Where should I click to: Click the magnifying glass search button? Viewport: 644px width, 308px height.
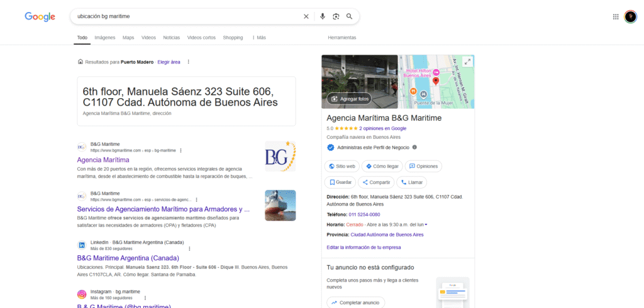(x=350, y=16)
